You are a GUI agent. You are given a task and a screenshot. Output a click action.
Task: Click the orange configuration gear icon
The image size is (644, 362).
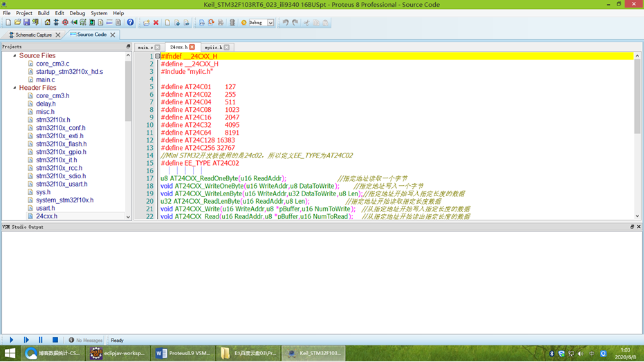[243, 23]
